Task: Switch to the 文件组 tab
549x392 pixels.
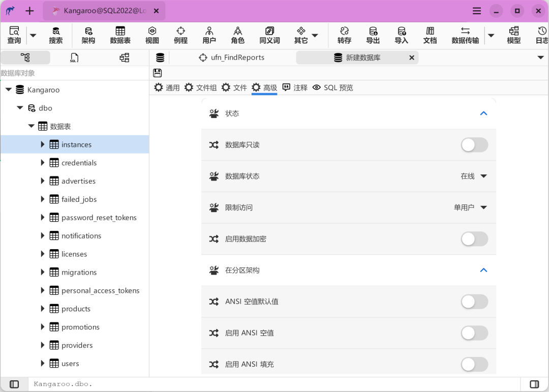Action: coord(201,87)
